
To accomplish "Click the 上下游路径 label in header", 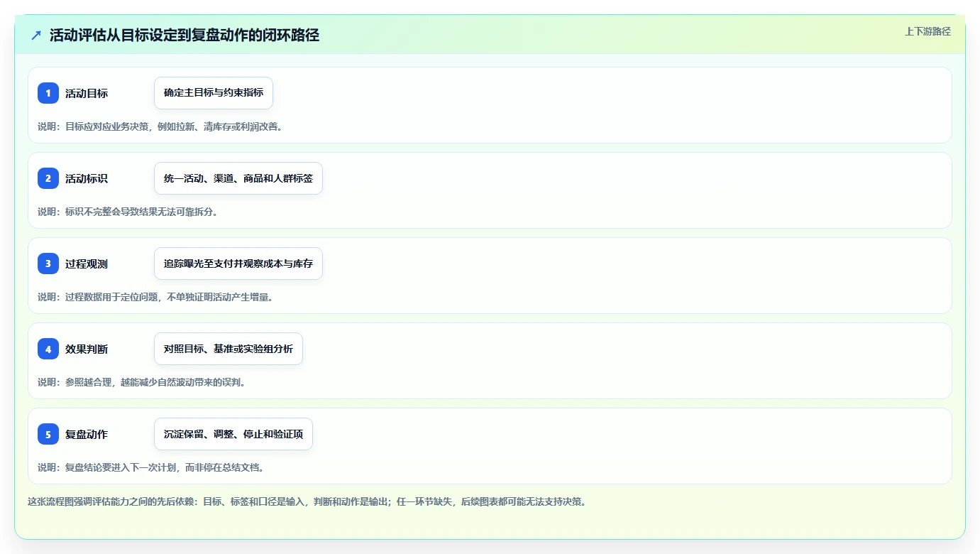I will coord(927,31).
